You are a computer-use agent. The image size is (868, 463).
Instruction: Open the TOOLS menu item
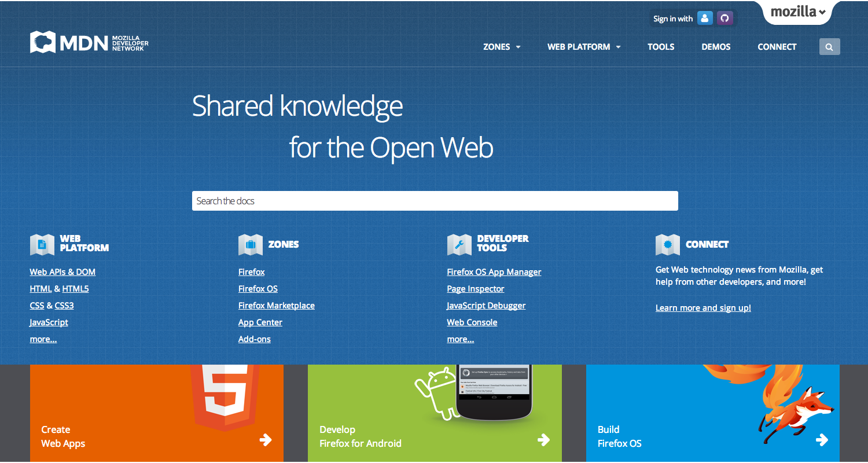(661, 47)
